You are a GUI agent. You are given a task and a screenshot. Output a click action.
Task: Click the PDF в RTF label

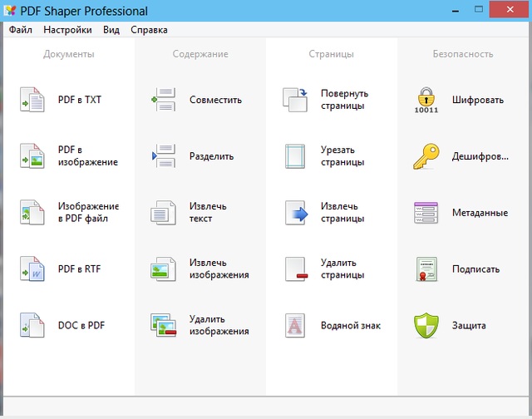click(80, 269)
